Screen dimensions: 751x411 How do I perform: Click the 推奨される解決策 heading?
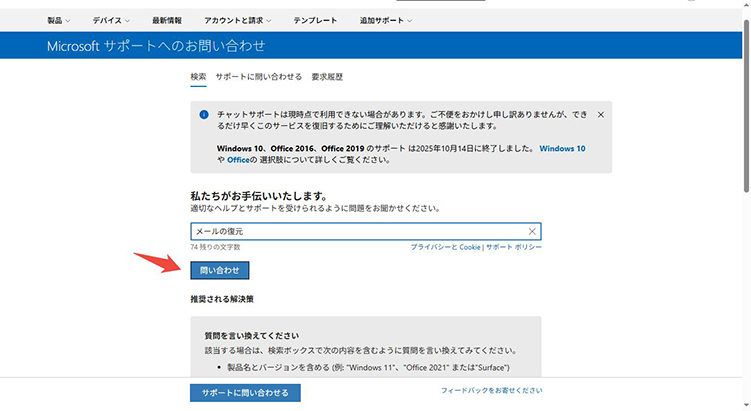222,299
